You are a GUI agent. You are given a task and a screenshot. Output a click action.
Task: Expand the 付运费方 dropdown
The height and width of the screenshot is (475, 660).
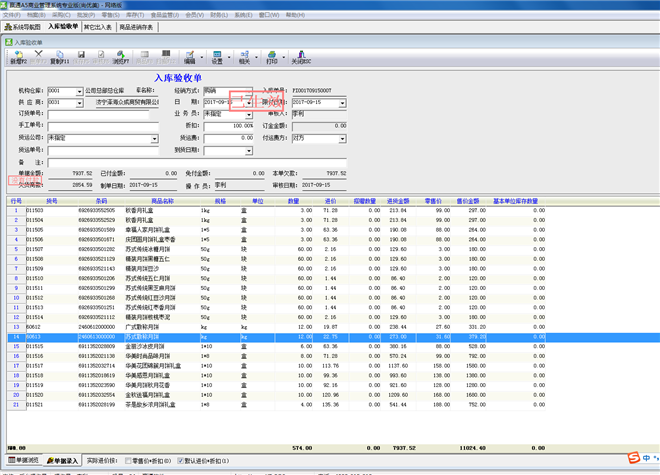[341, 139]
